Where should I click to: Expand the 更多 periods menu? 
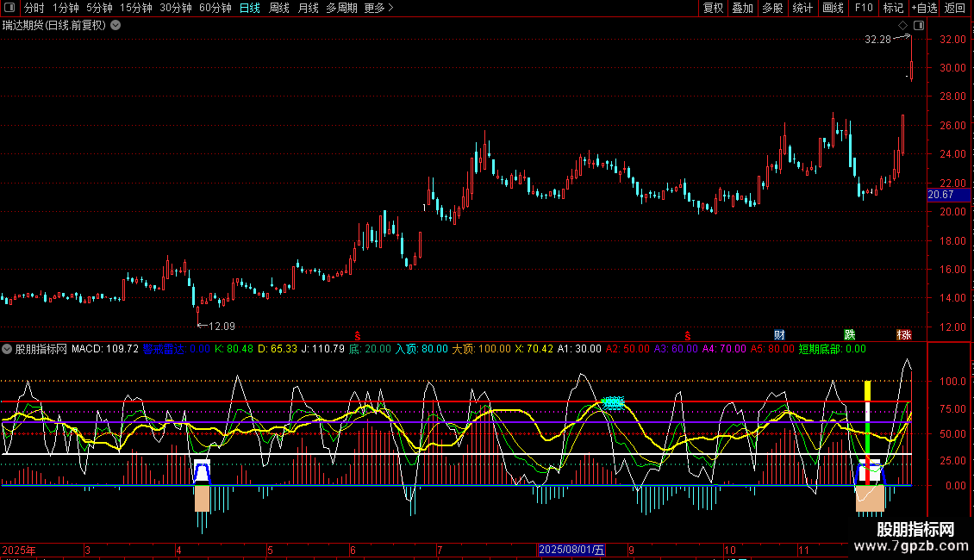(378, 8)
